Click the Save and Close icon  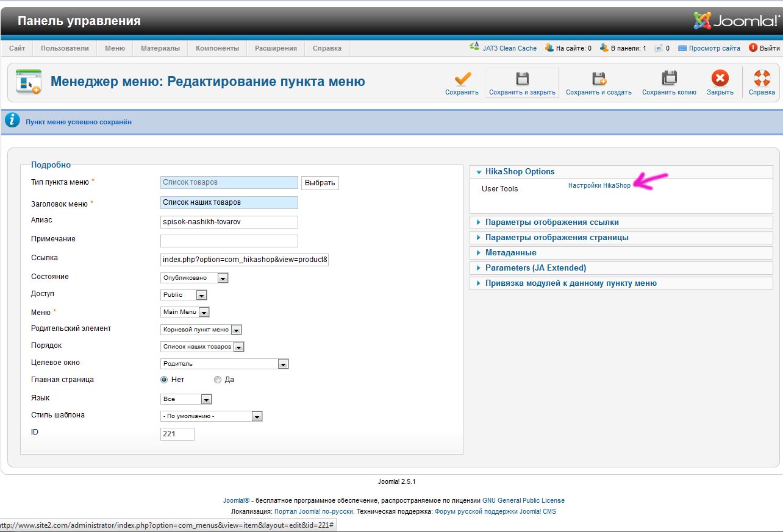[x=522, y=79]
